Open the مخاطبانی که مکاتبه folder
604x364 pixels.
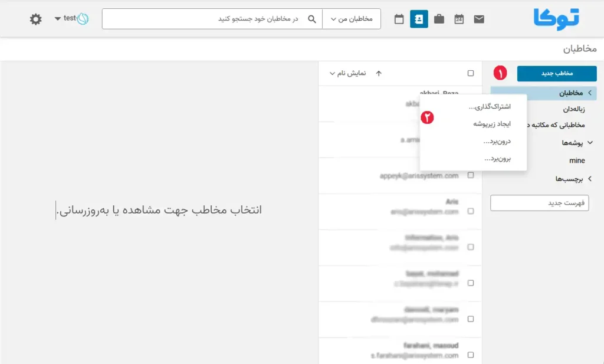(x=556, y=125)
